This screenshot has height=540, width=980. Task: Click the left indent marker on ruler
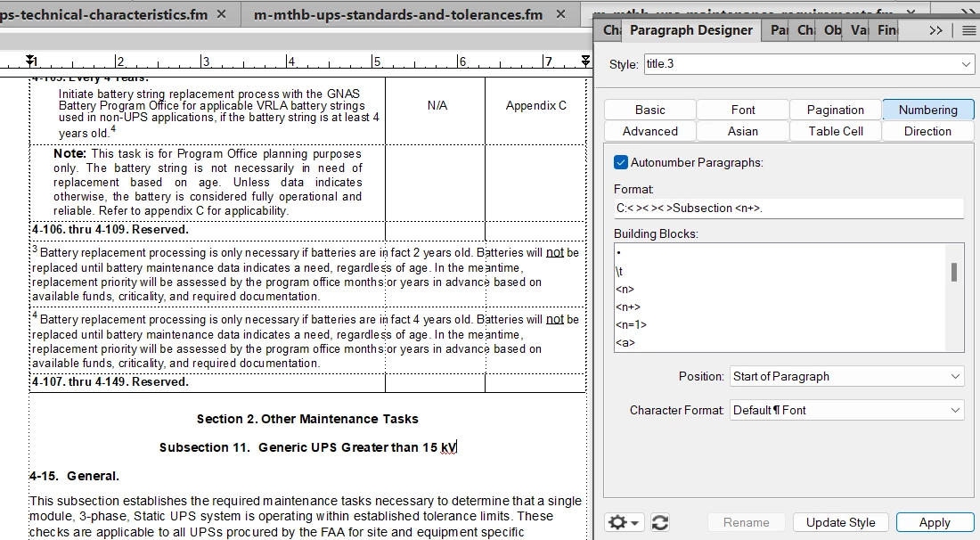[29, 60]
